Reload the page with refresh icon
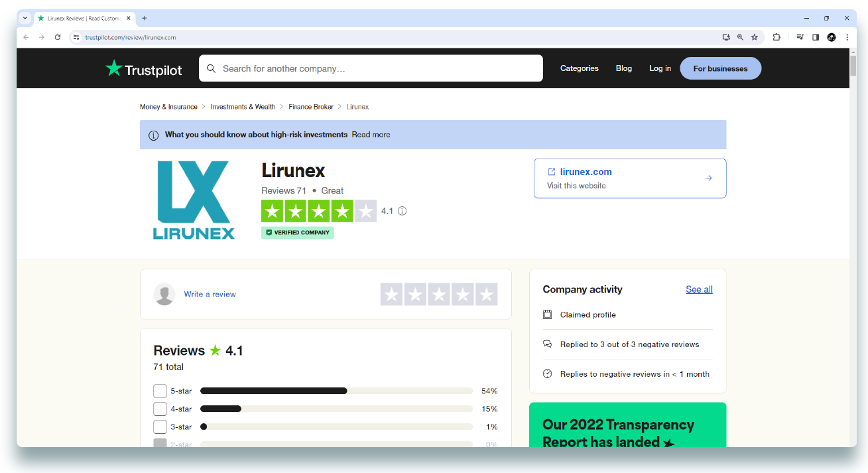Image resolution: width=868 pixels, height=473 pixels. coord(58,37)
